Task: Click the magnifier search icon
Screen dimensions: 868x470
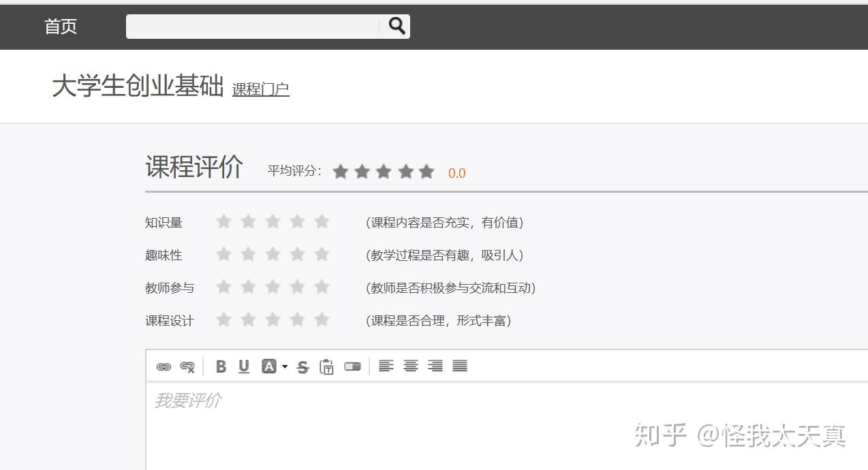Action: point(397,26)
